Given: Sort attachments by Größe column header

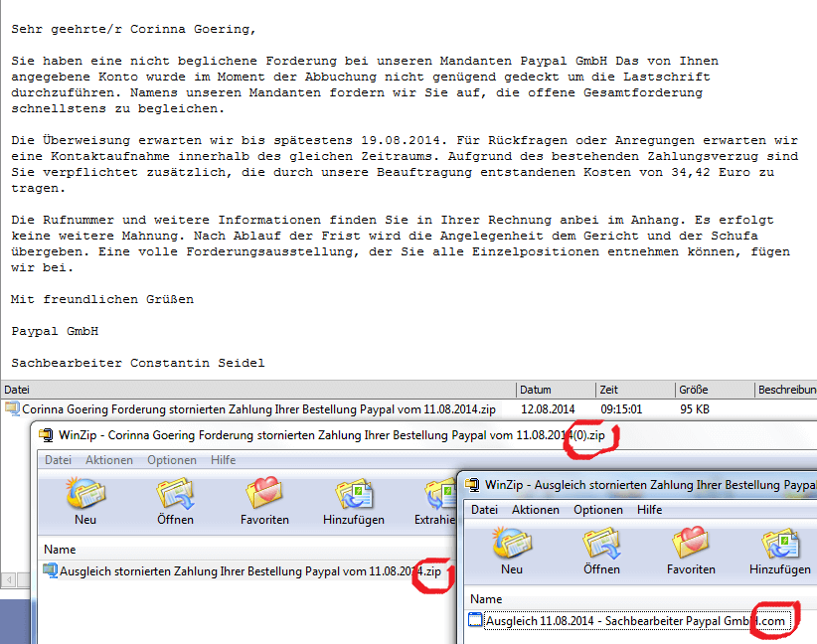Looking at the screenshot, I should tap(715, 390).
